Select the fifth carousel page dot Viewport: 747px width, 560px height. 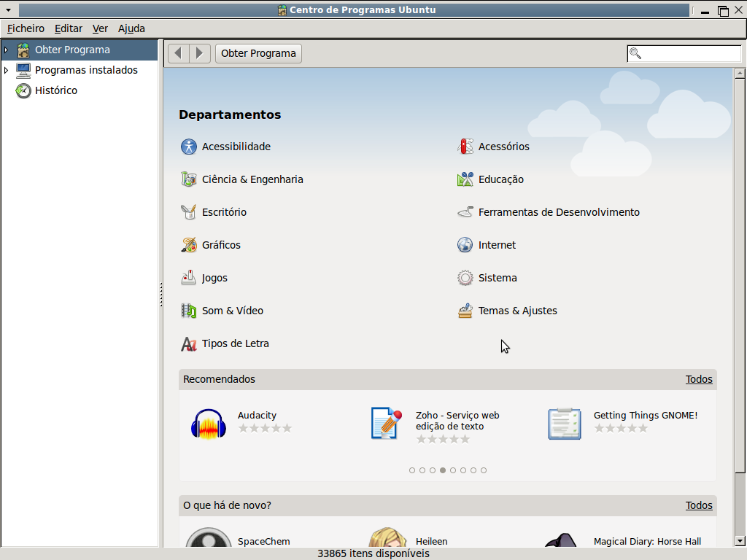click(453, 470)
